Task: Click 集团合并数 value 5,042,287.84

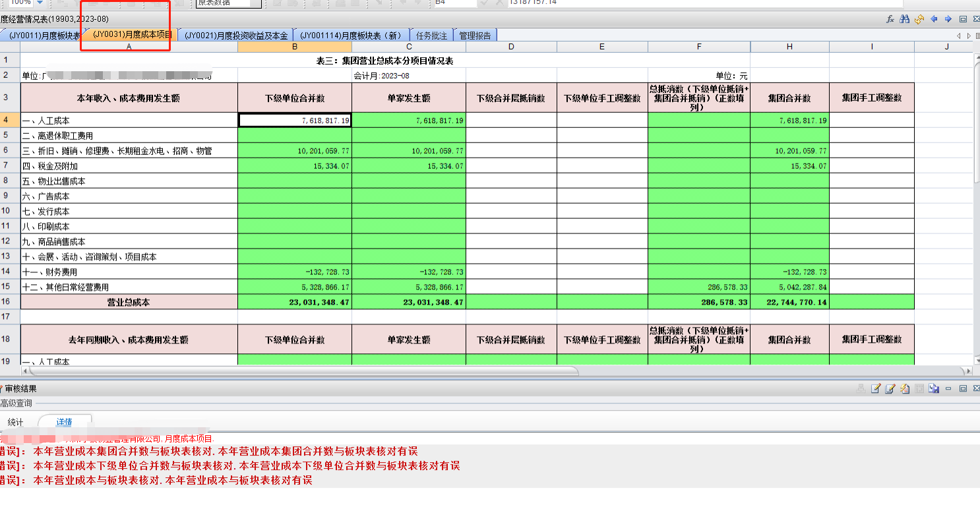Action: pos(789,287)
